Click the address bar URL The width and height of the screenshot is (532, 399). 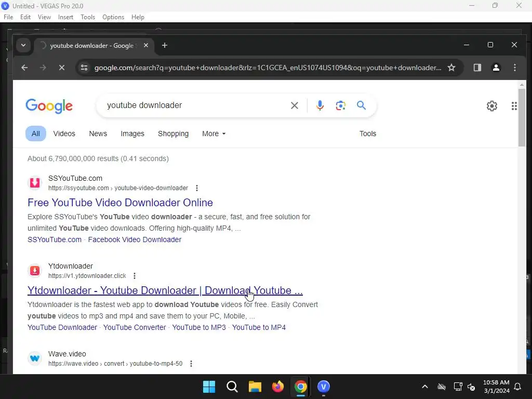coord(268,68)
